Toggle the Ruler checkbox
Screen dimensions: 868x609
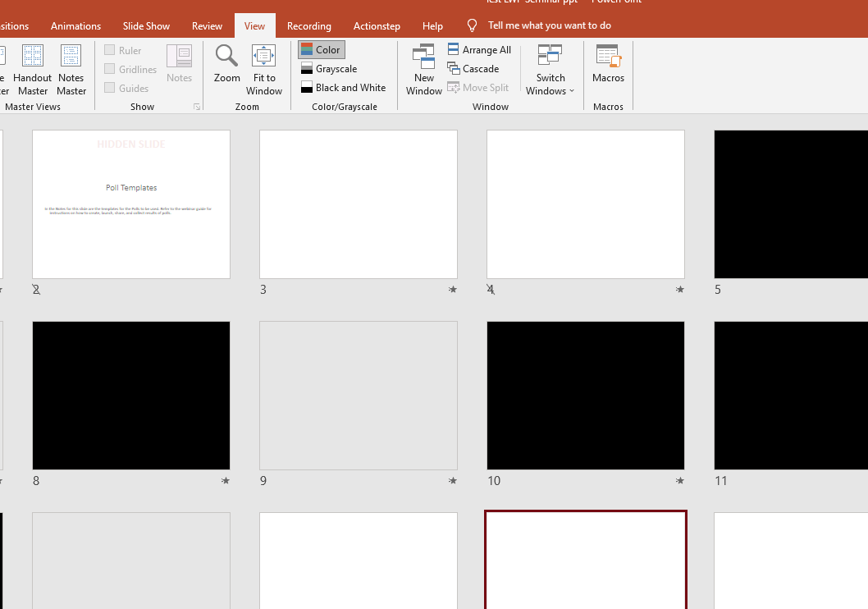[110, 50]
